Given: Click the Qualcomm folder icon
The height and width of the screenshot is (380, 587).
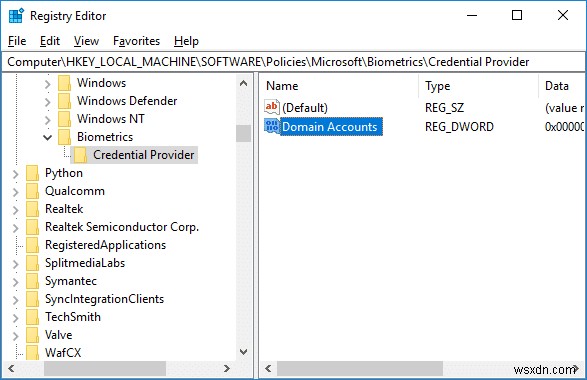Looking at the screenshot, I should pos(33,191).
